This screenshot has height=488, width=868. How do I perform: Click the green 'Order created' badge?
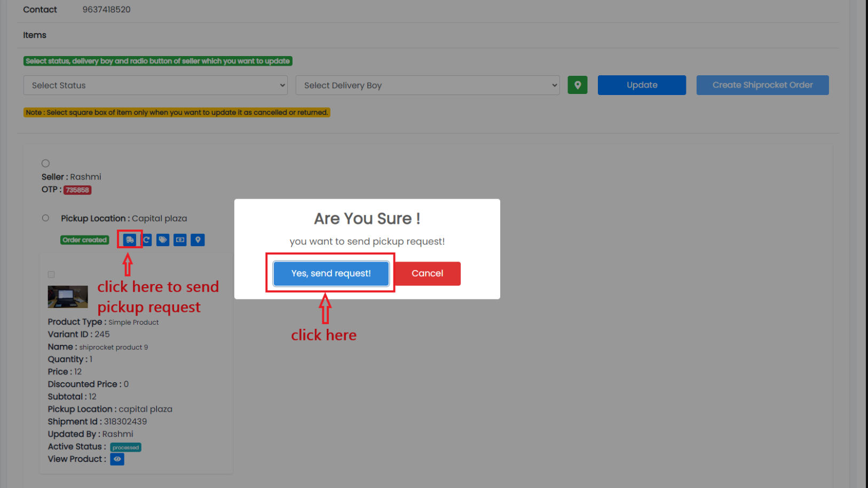(x=84, y=240)
